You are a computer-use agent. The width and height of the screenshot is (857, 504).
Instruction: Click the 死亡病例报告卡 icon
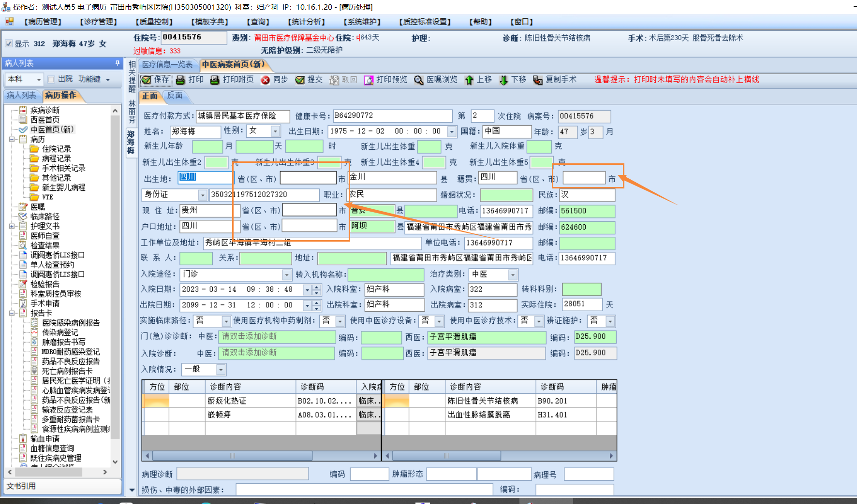tap(34, 371)
